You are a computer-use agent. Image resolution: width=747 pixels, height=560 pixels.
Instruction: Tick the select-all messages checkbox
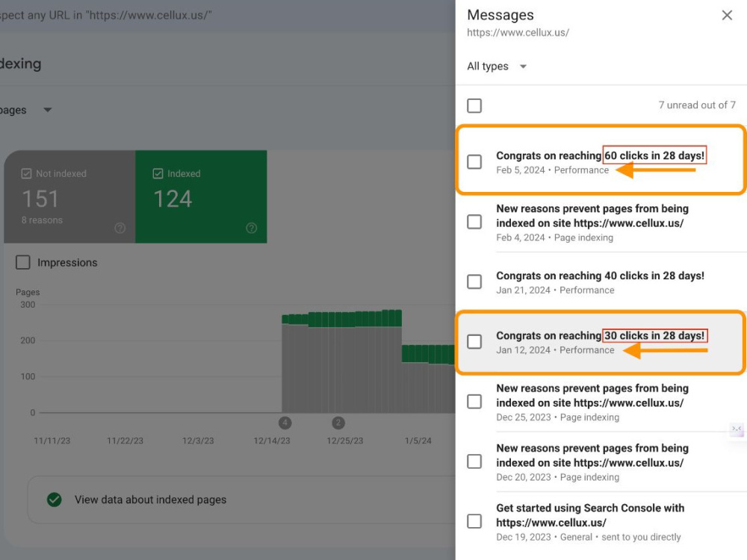pyautogui.click(x=474, y=105)
